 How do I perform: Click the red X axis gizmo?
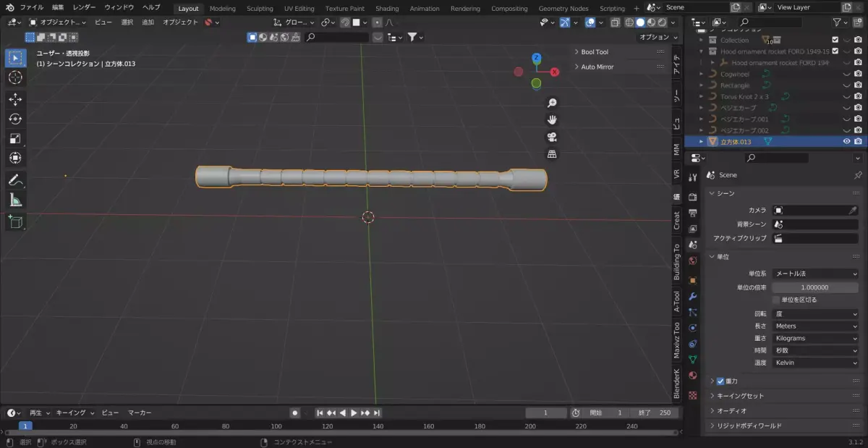[555, 72]
